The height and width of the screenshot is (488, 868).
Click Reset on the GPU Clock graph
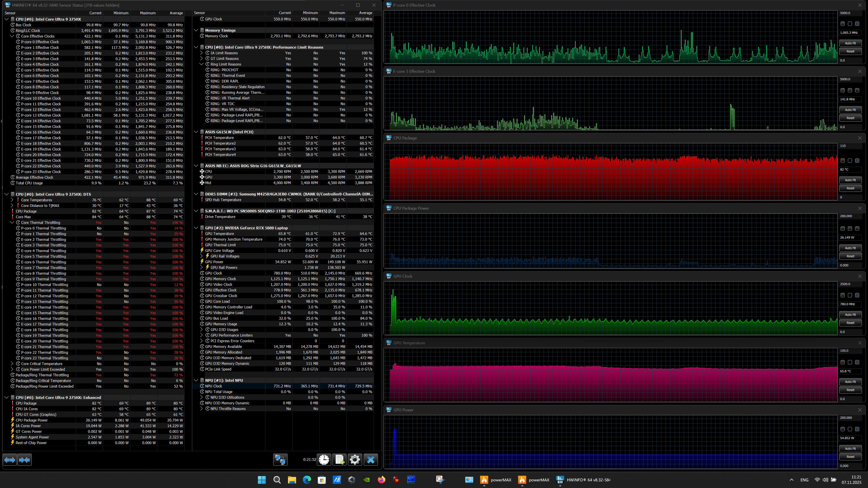[850, 323]
